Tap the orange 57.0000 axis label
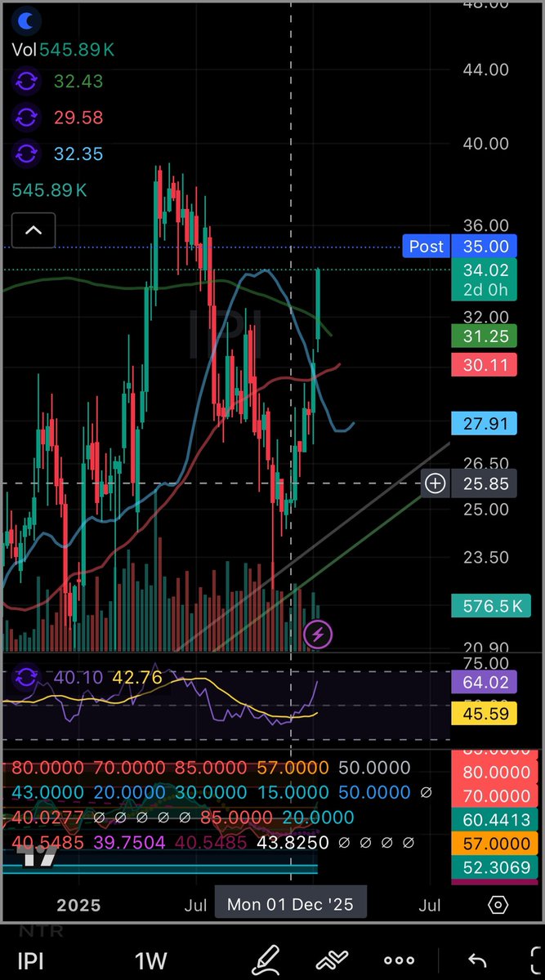The image size is (545, 980). (x=495, y=845)
